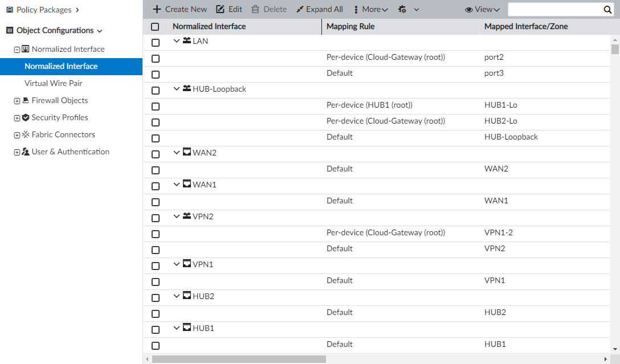Check the select-all checkbox in the table header
Screen dimensions: 620x364
155,26
